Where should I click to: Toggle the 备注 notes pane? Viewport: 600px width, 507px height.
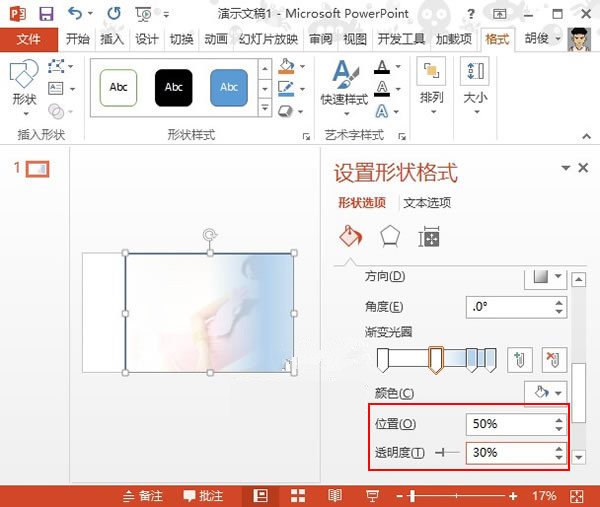pyautogui.click(x=142, y=495)
